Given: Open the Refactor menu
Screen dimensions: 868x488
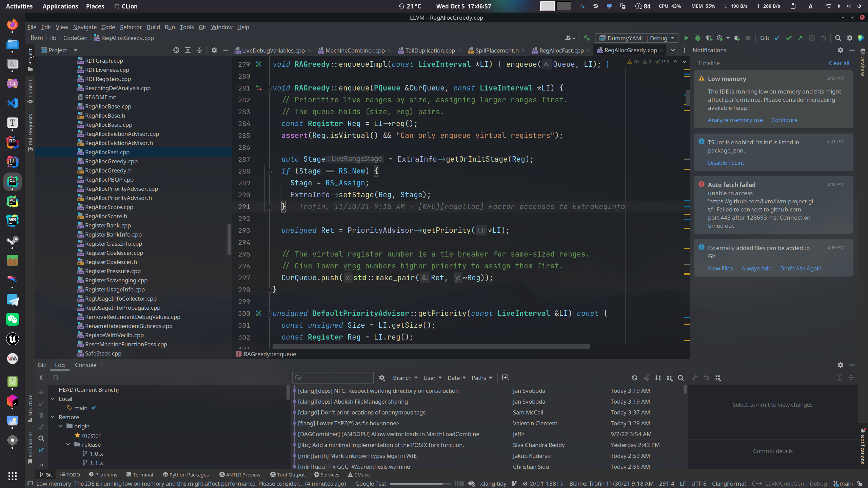Looking at the screenshot, I should 131,27.
